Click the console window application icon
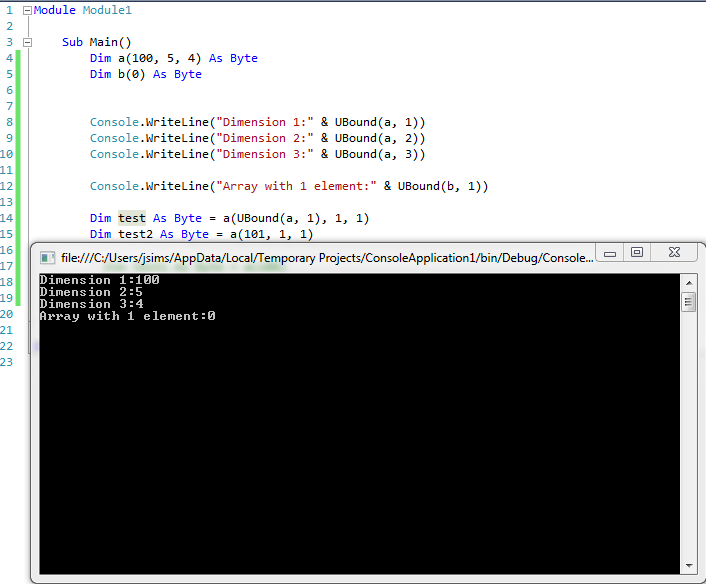The width and height of the screenshot is (706, 584). click(47, 258)
